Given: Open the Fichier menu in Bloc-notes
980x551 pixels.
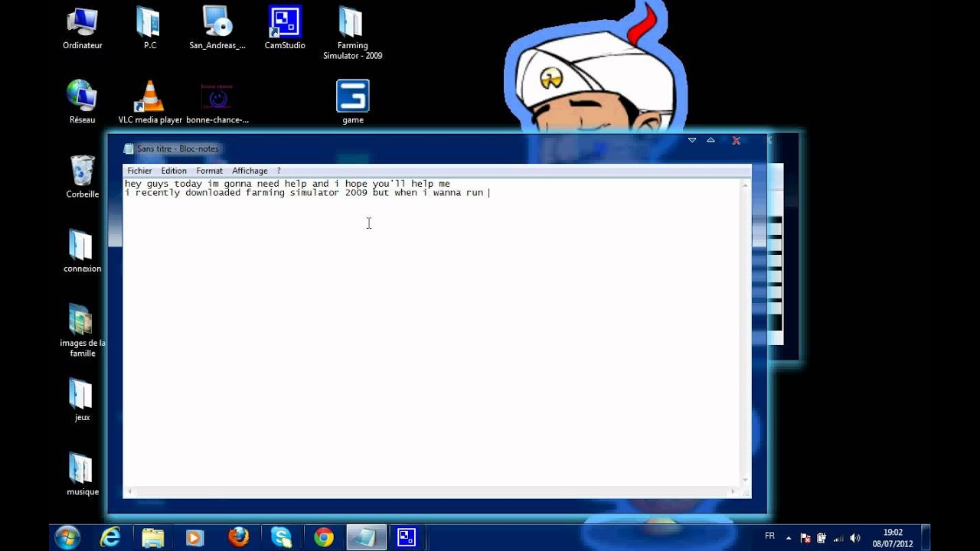Looking at the screenshot, I should click(x=139, y=171).
